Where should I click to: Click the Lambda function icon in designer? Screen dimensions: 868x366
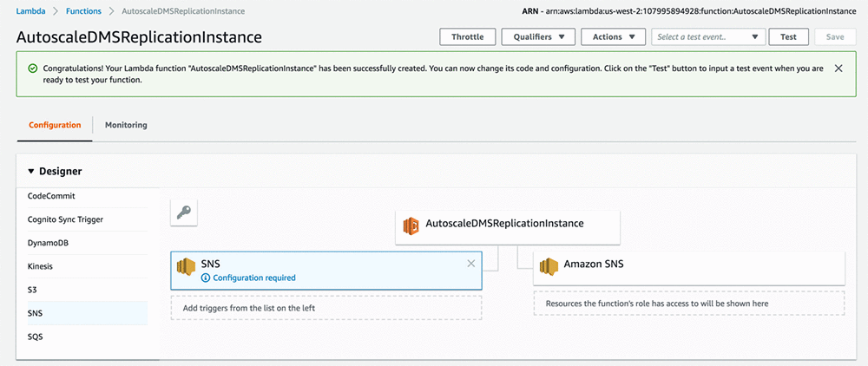(x=411, y=226)
